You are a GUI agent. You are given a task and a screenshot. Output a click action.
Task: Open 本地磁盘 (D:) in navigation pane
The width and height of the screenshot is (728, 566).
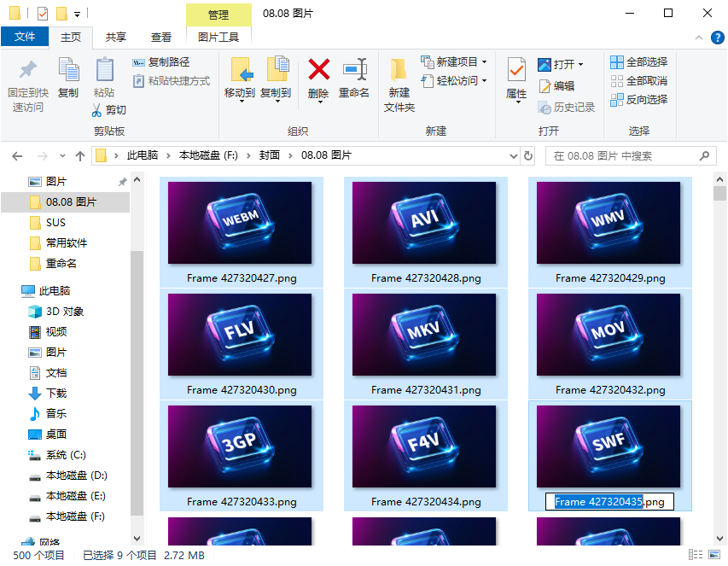coord(76,476)
